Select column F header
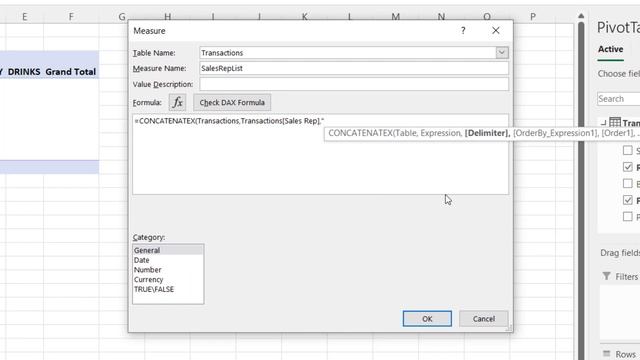 [x=71, y=17]
